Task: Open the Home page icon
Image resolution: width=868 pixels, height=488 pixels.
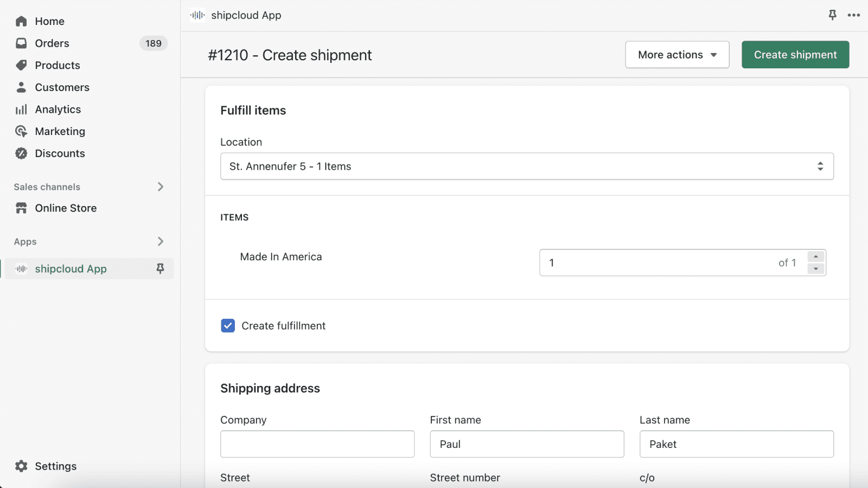Action: point(21,21)
